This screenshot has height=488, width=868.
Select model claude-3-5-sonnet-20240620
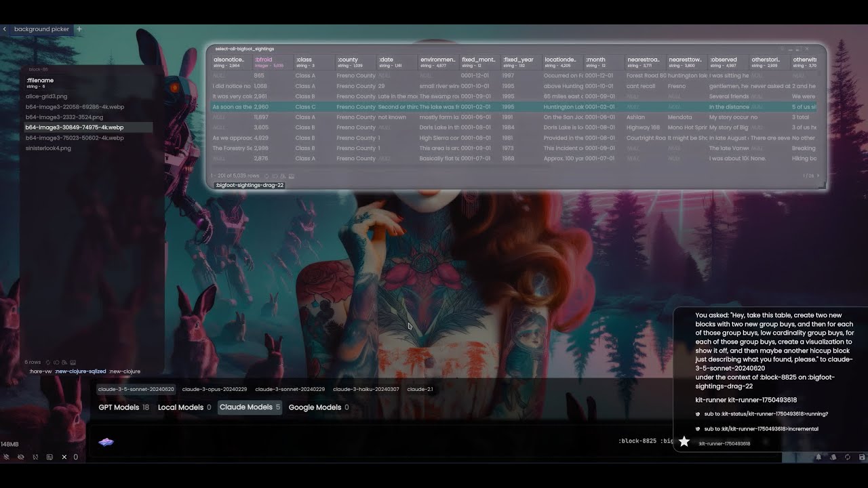click(136, 389)
